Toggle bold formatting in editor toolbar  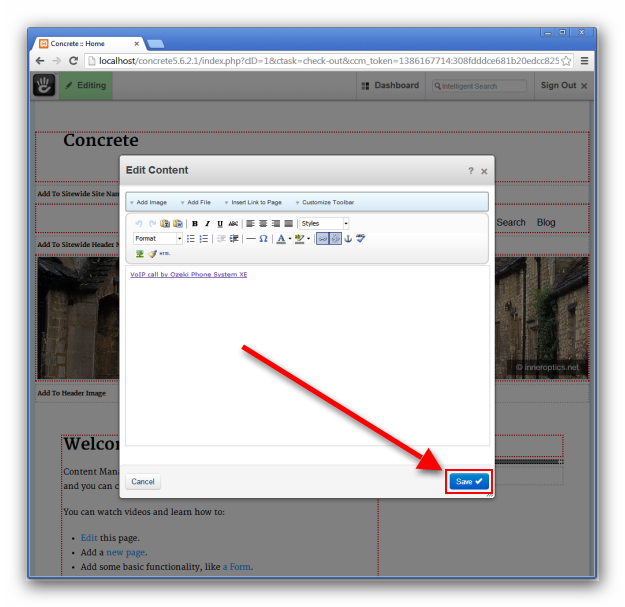pyautogui.click(x=194, y=223)
